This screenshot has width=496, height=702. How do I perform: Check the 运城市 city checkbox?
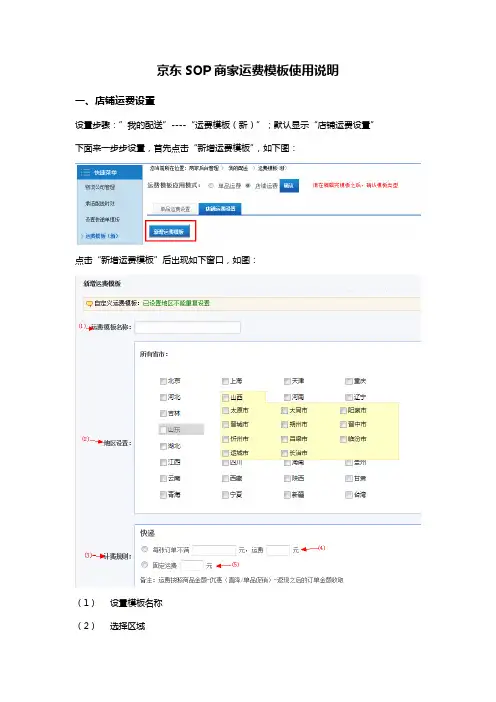tap(226, 453)
